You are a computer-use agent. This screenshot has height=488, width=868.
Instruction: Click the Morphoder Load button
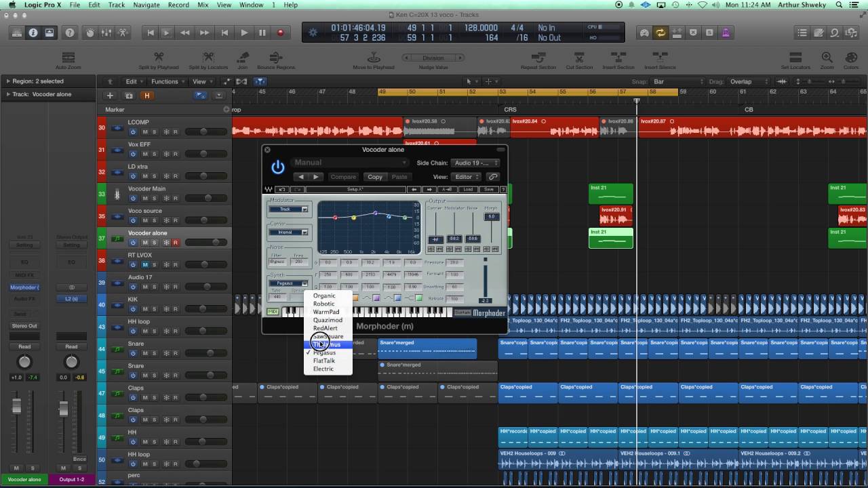point(468,190)
